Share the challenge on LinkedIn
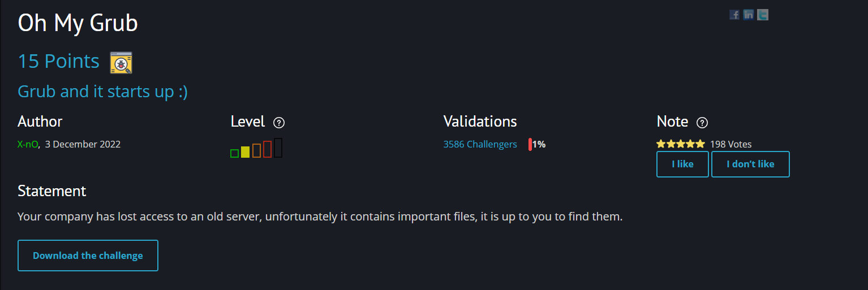The image size is (868, 290). point(749,15)
